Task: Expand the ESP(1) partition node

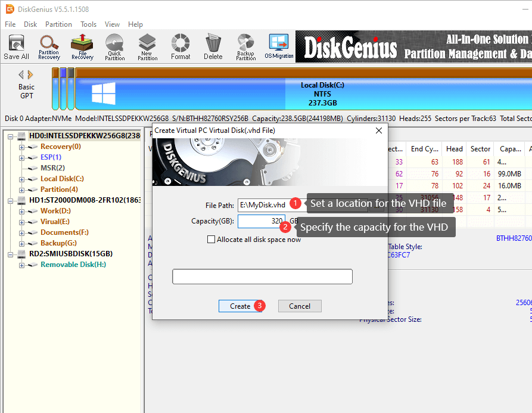Action: tap(21, 158)
